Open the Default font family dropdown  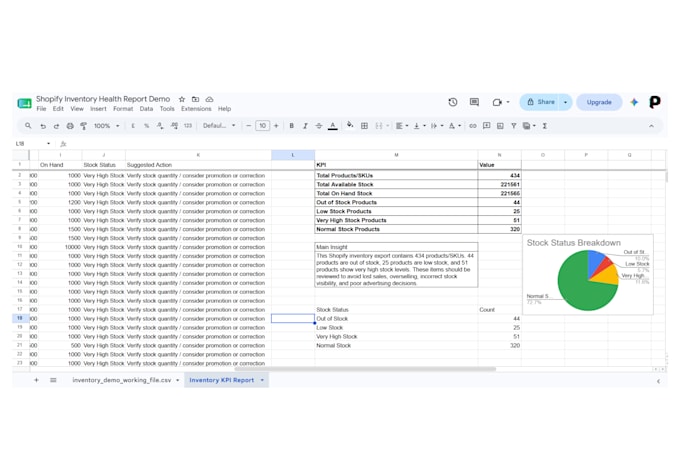click(x=219, y=126)
